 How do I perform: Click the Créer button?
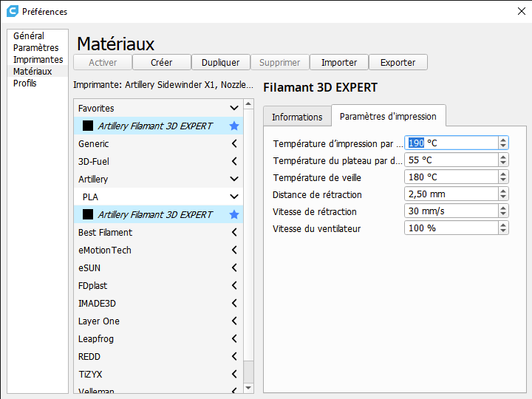162,62
